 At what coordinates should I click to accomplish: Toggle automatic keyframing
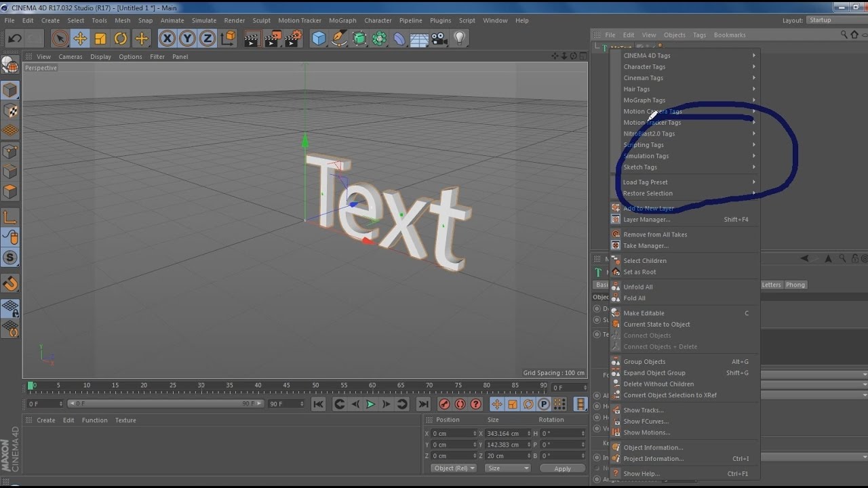pyautogui.click(x=460, y=404)
